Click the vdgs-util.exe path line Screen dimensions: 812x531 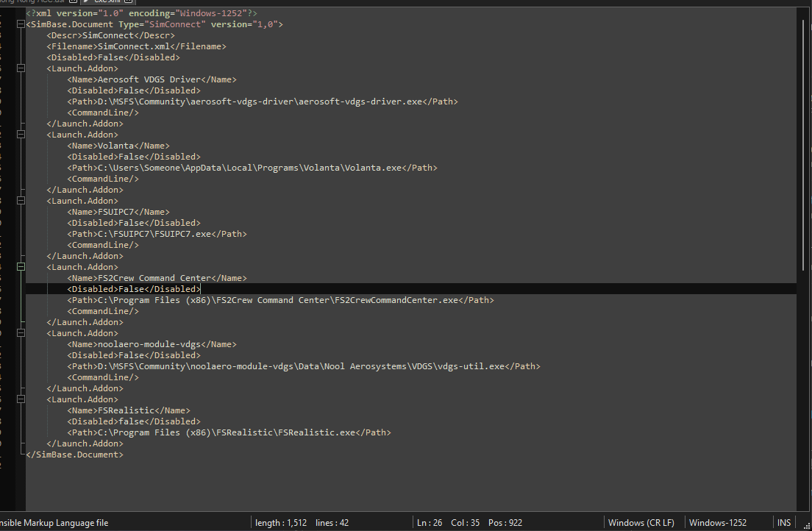pyautogui.click(x=304, y=366)
